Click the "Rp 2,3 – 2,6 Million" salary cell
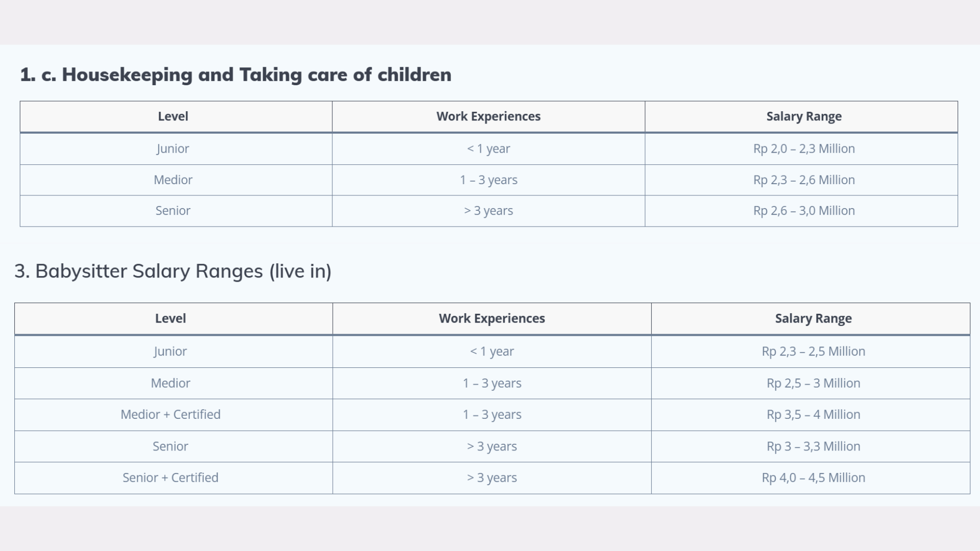The width and height of the screenshot is (980, 551). tap(804, 180)
